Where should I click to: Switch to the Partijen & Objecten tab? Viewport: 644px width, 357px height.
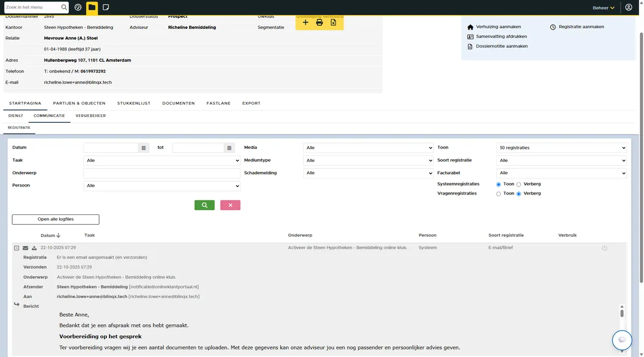coord(79,103)
